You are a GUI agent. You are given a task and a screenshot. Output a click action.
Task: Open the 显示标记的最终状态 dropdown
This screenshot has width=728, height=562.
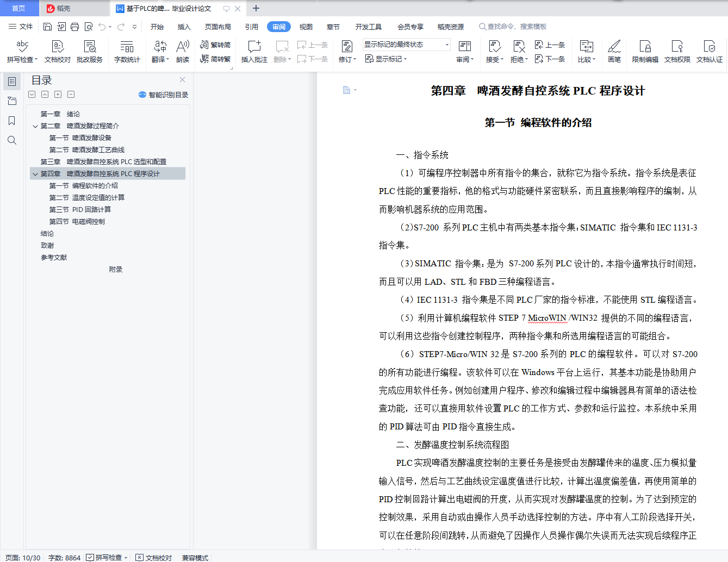[x=406, y=45]
